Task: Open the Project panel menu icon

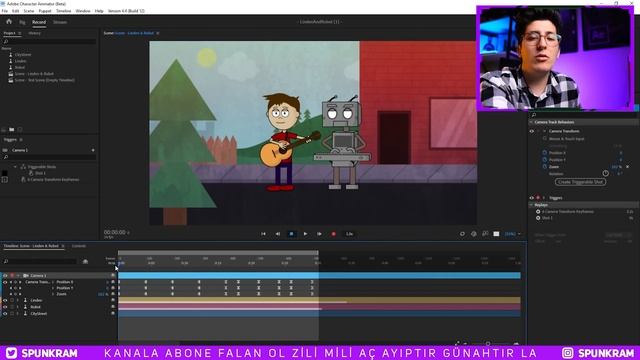Action: 20,33
